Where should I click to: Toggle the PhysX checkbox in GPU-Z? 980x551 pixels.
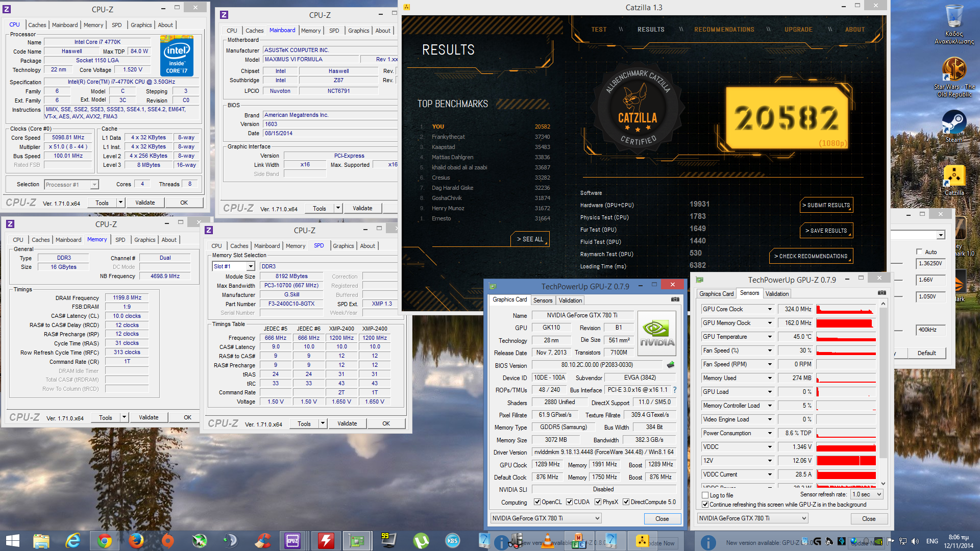point(598,502)
